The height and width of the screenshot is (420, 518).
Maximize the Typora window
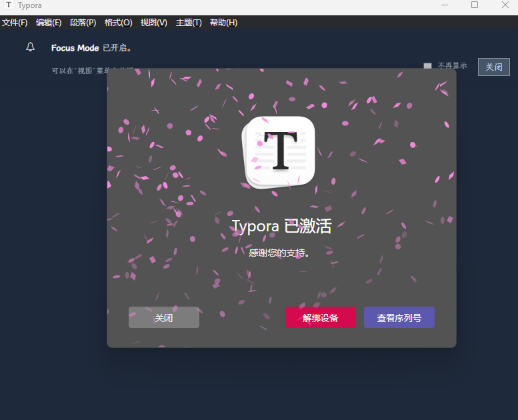475,5
